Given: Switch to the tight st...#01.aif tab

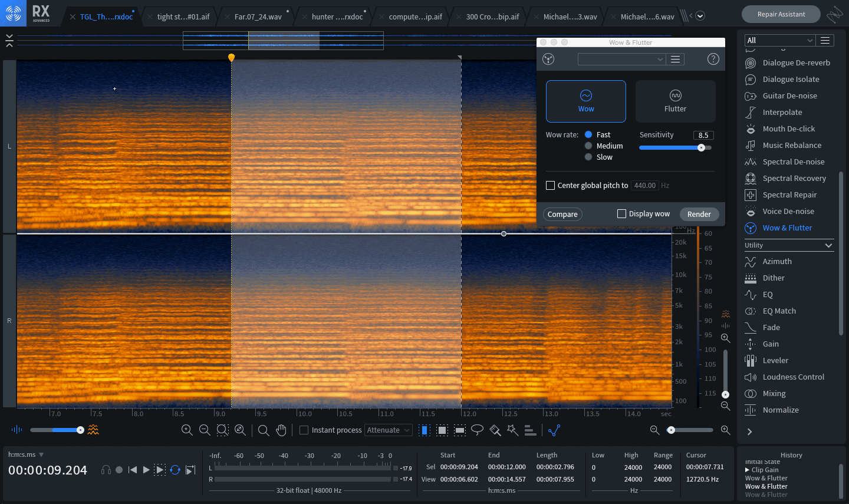Looking at the screenshot, I should 183,17.
